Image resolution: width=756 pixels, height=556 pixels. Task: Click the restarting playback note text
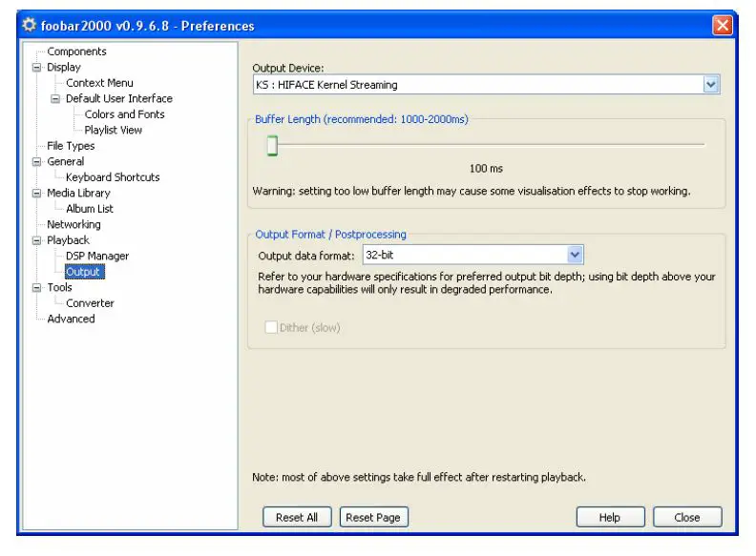pyautogui.click(x=419, y=477)
